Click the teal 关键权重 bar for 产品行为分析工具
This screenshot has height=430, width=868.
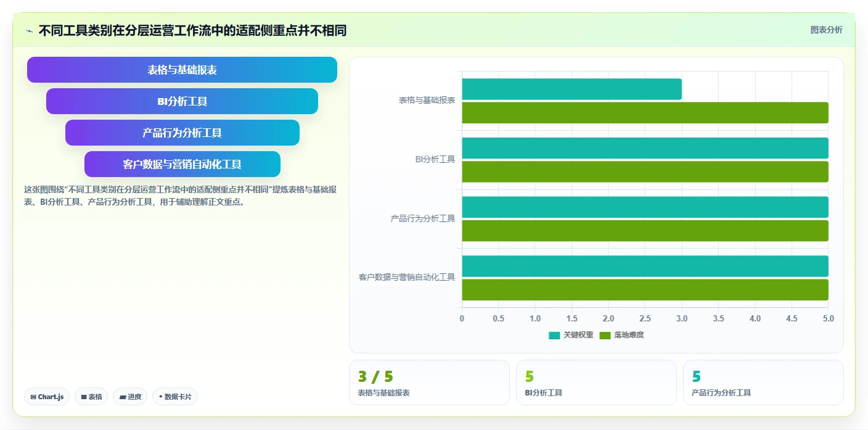(x=645, y=207)
